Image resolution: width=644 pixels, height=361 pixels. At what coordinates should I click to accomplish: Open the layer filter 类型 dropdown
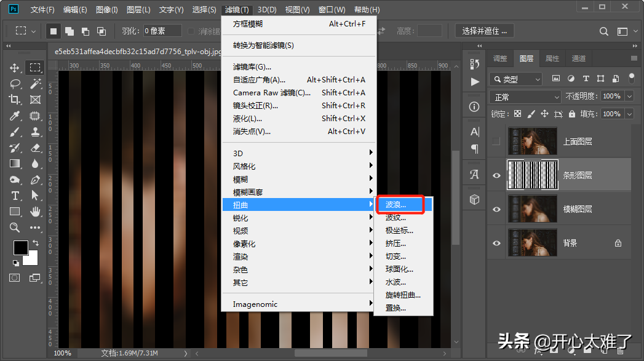coord(516,79)
